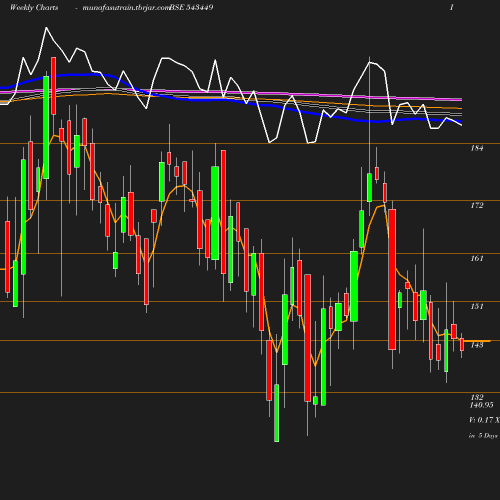Click the "BSE 543449" symbol label
500x500 pixels.
pyautogui.click(x=191, y=8)
